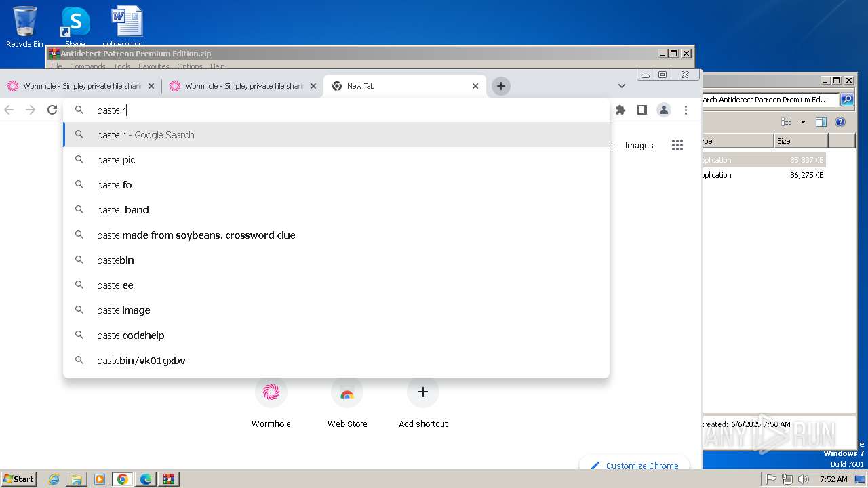Open Microsoft Edge taskbar icon
The image size is (868, 488).
point(146,479)
